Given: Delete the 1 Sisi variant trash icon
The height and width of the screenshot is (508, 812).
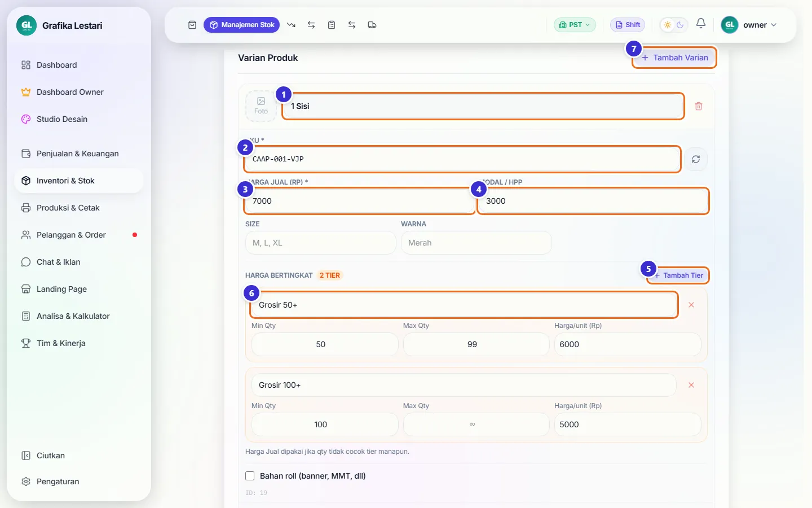Looking at the screenshot, I should [x=699, y=106].
